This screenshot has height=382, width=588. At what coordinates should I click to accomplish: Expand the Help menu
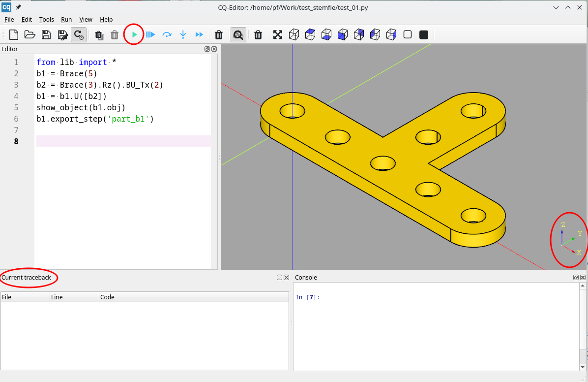(106, 20)
